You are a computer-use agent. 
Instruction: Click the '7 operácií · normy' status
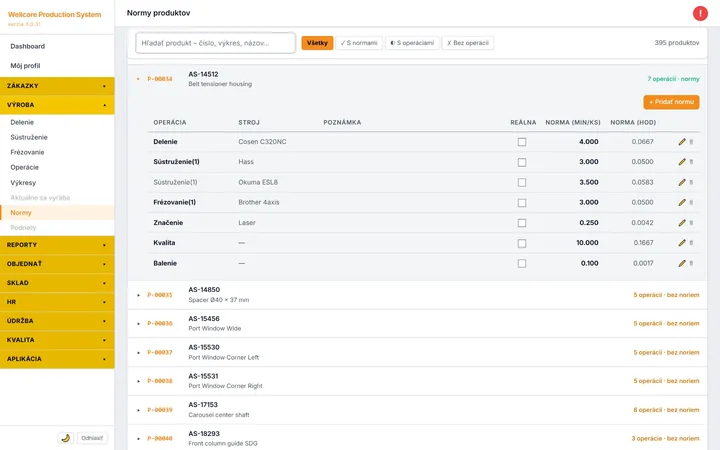[673, 79]
